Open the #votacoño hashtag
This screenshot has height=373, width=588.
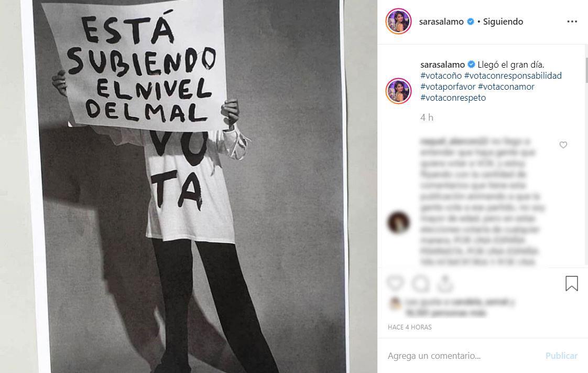[441, 76]
